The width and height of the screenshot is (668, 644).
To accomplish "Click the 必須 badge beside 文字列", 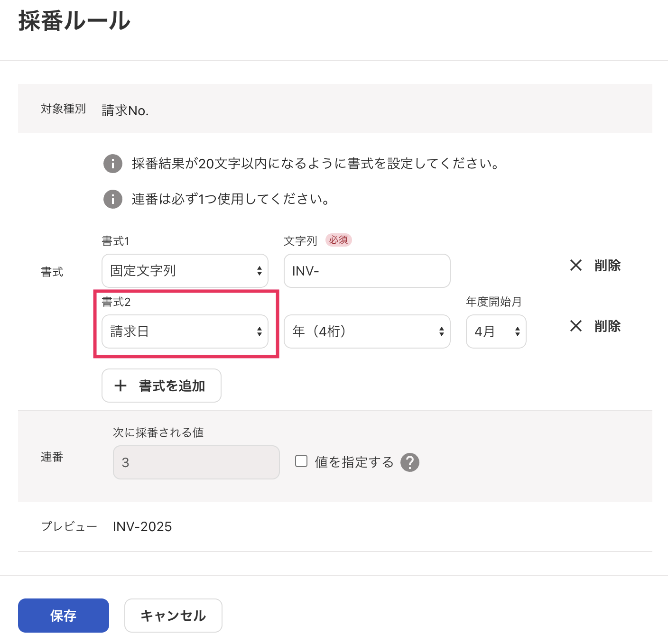I will pyautogui.click(x=339, y=240).
